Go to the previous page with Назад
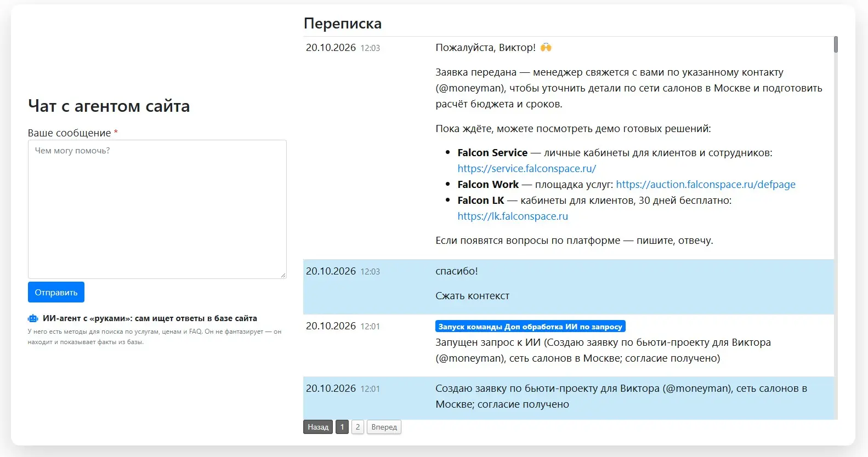 [x=318, y=427]
